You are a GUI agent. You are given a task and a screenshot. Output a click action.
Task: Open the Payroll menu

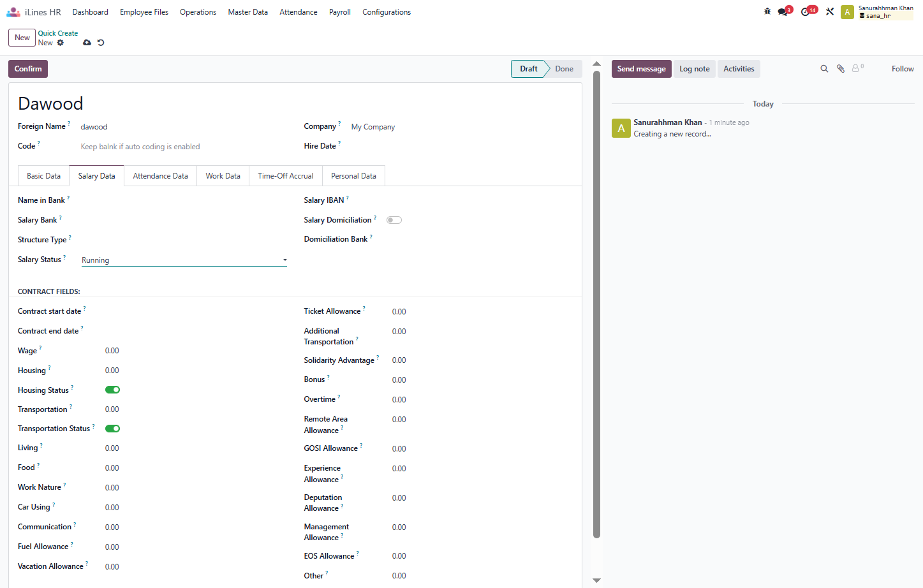pos(340,12)
